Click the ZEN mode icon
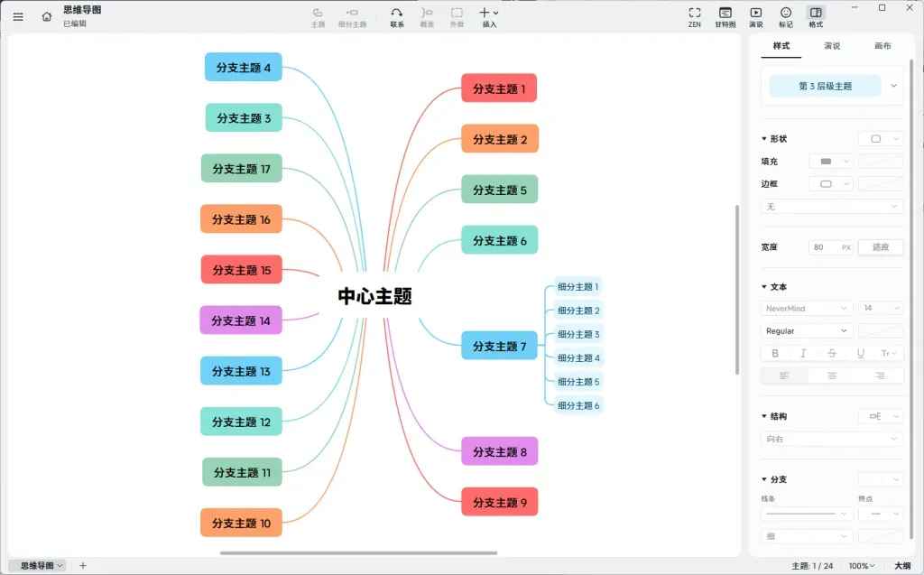Viewport: 924px width, 575px height. point(694,13)
